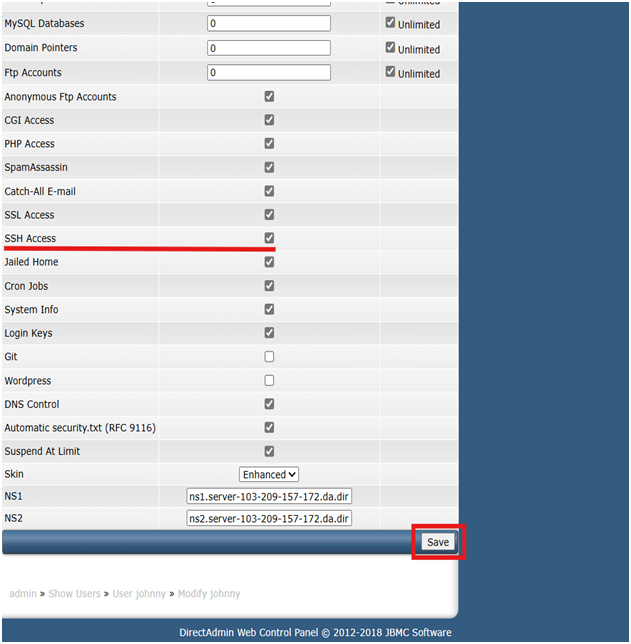The width and height of the screenshot is (631, 644).
Task: Toggle SpamAssassin checkbox
Action: 269,167
